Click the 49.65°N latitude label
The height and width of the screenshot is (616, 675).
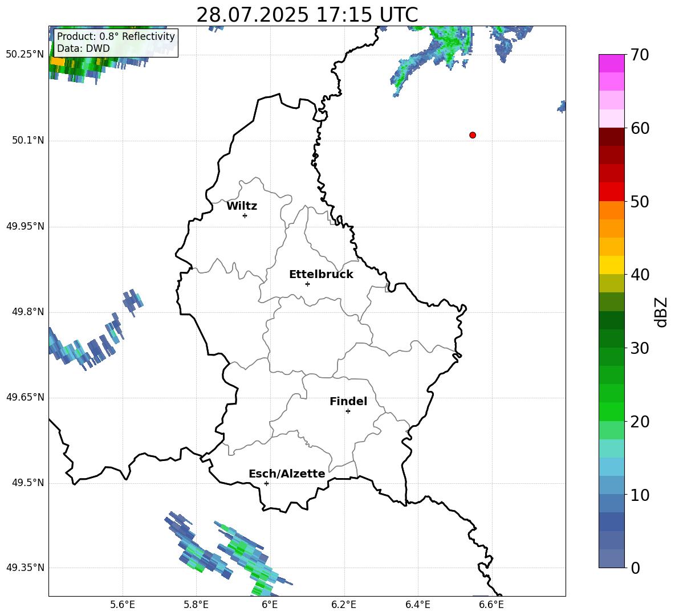[25, 397]
